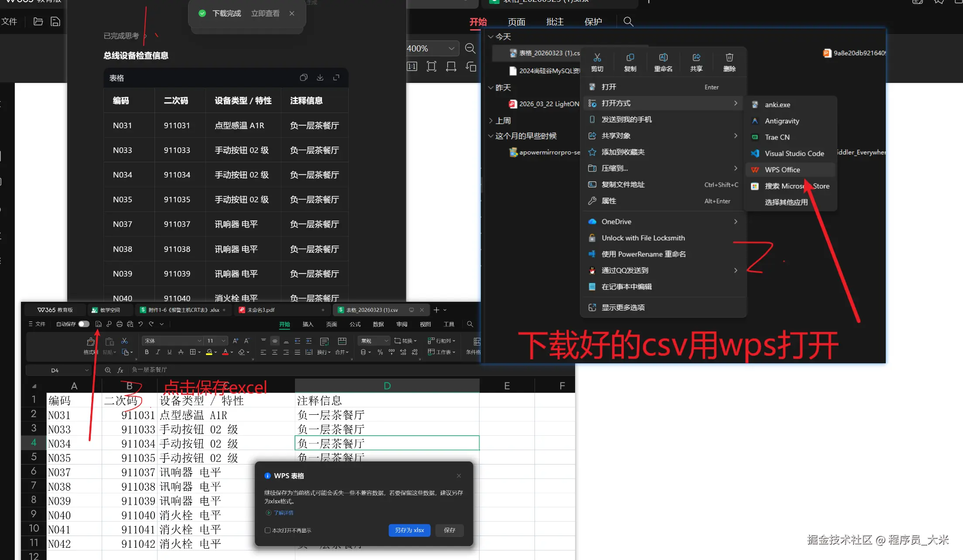Click the 另存为 xlsx button
The width and height of the screenshot is (963, 560).
tap(409, 530)
